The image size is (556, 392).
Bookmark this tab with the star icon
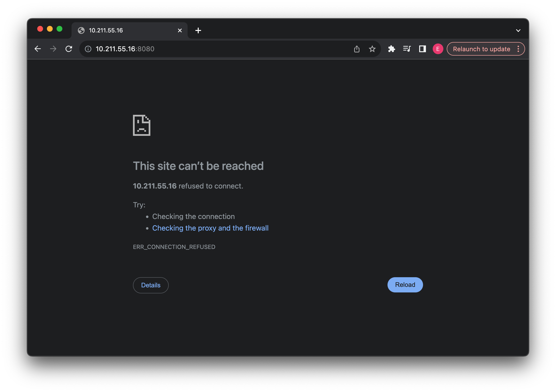coord(372,49)
